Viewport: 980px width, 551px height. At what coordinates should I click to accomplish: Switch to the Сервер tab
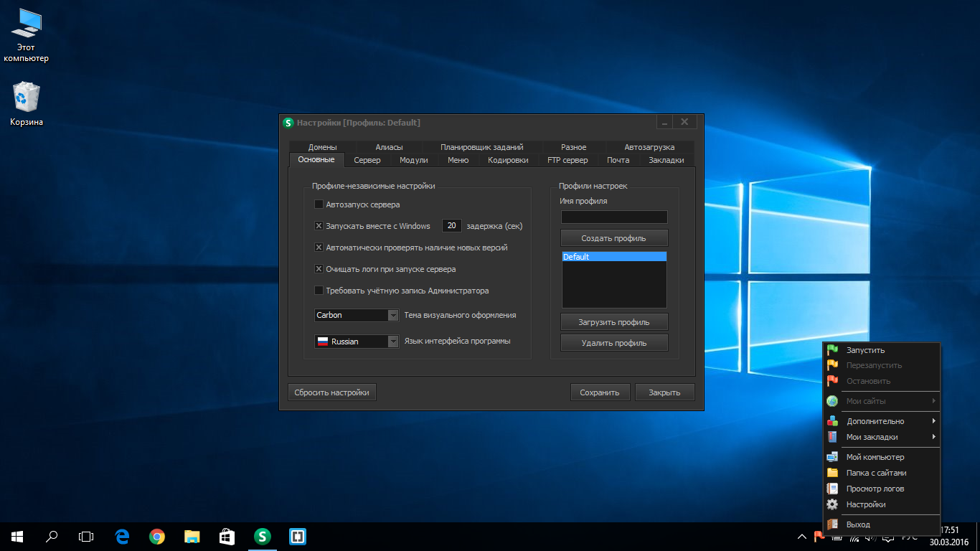pos(367,160)
